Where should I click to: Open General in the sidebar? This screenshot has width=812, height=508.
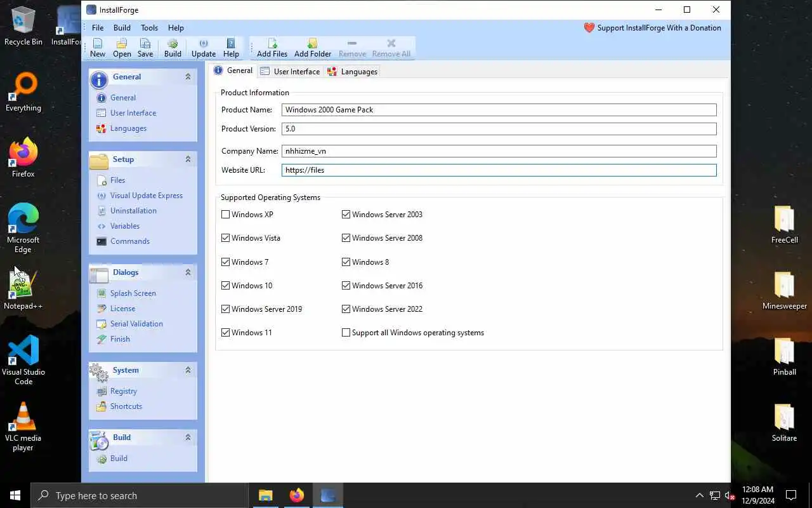coord(123,98)
